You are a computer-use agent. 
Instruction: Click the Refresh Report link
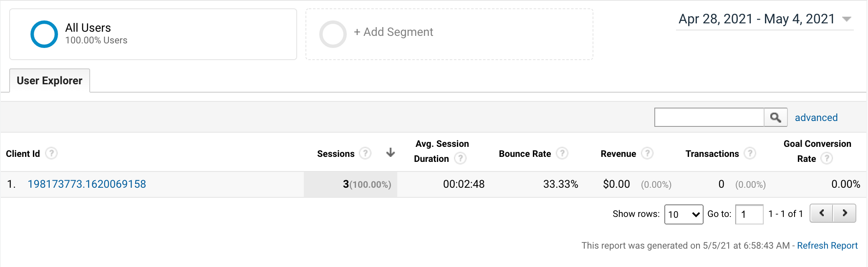tap(827, 245)
